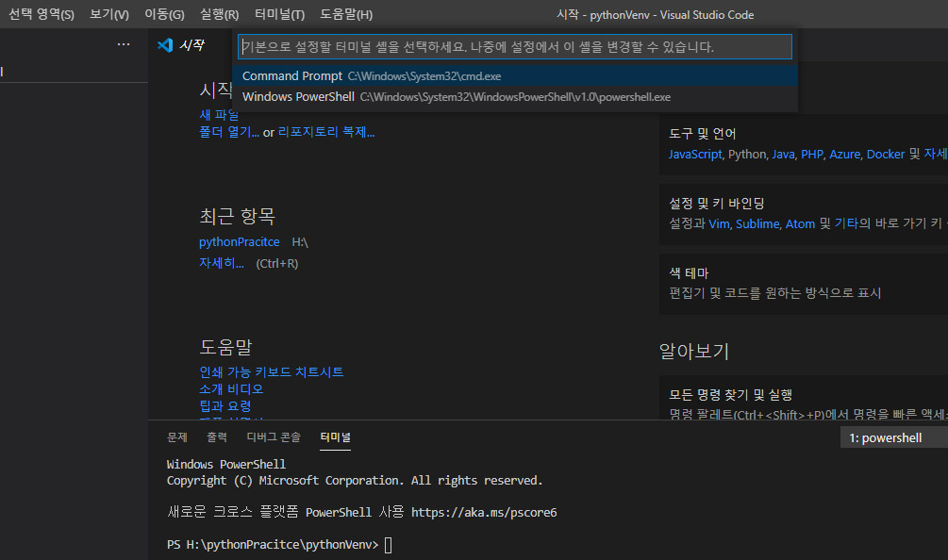
Task: Click the Sublime keybinding link
Action: click(x=757, y=223)
